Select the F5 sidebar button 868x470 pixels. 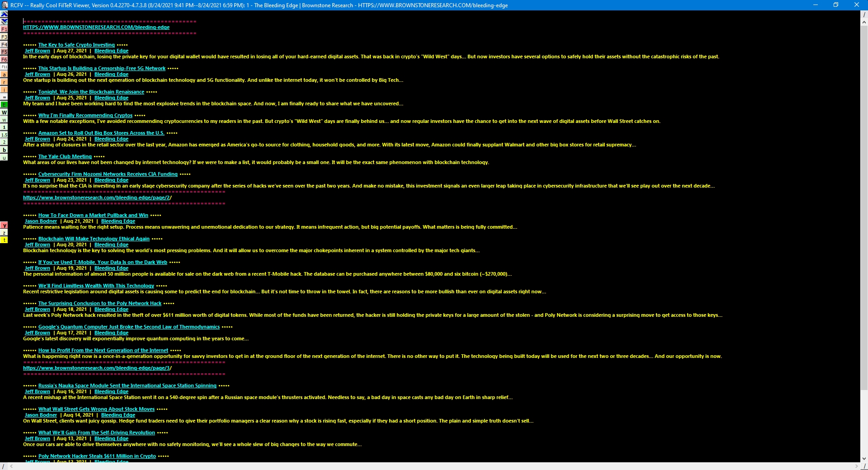4,52
